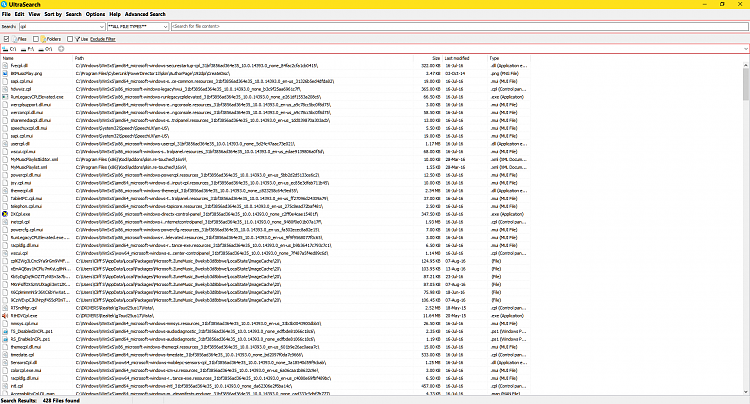
Task: Open the File menu
Action: pyautogui.click(x=6, y=14)
